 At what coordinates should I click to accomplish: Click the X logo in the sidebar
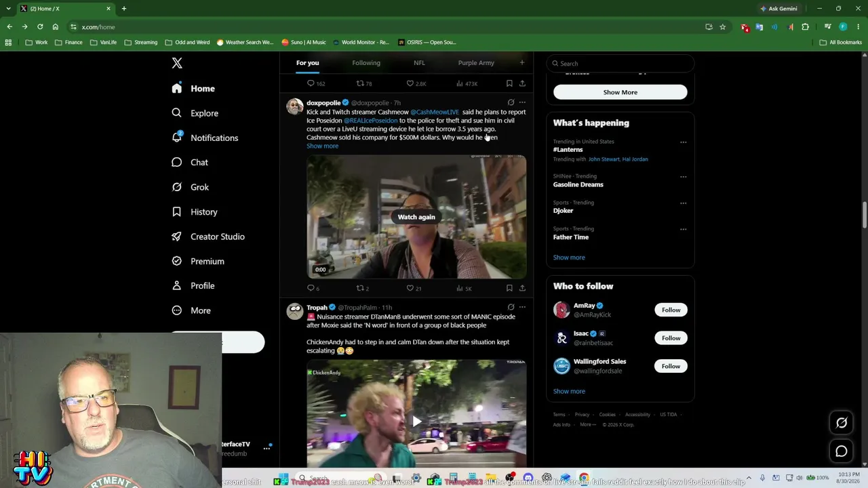pos(177,63)
